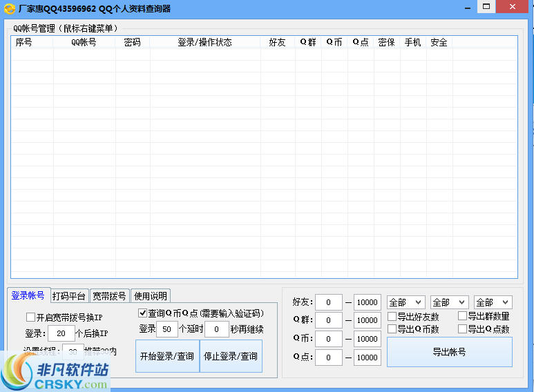Click the 手机 column header
This screenshot has width=534, height=392.
click(x=413, y=42)
